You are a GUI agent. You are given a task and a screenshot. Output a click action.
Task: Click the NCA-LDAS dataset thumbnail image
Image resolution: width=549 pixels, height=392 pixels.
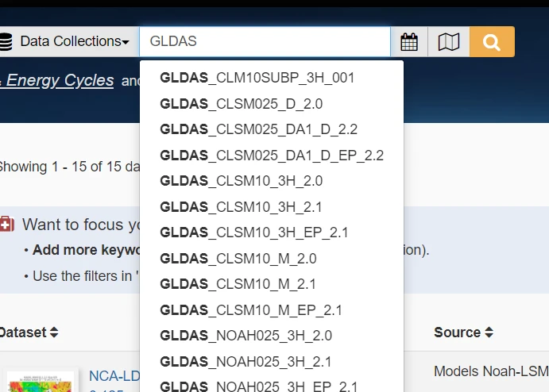tap(40, 379)
